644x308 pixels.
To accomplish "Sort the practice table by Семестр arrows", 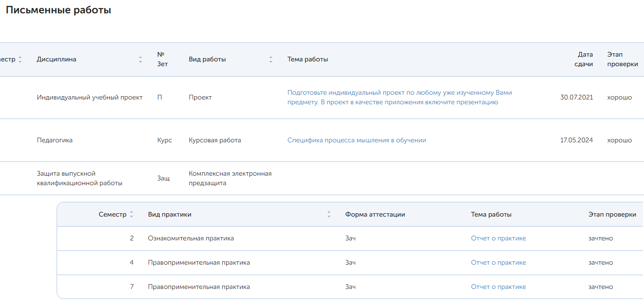I will [131, 215].
